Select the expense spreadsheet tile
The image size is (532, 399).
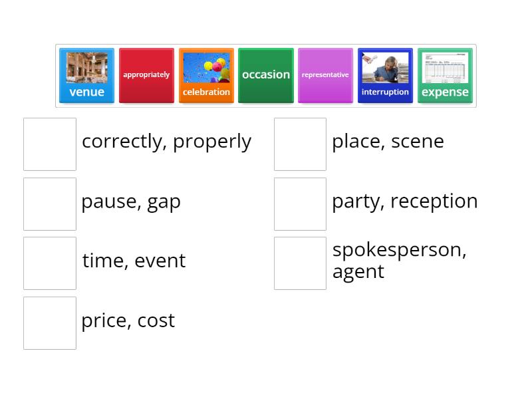coord(445,76)
